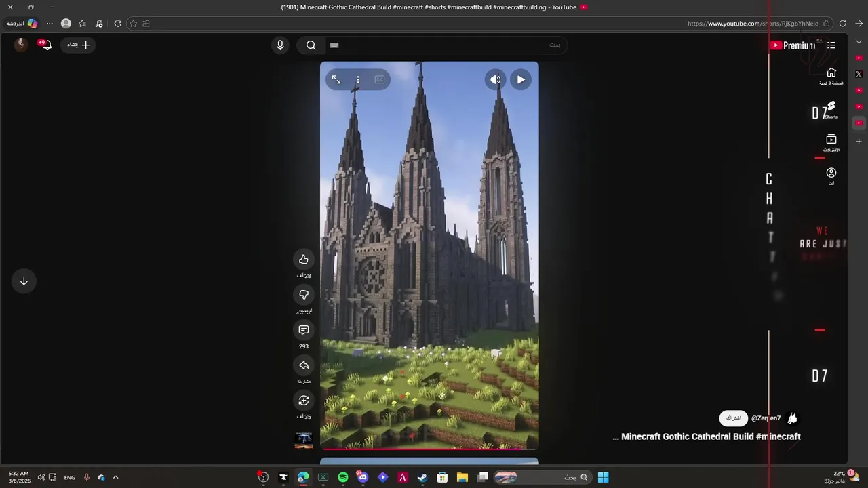This screenshot has width=868, height=488.
Task: Toggle the YouTube guide hamburger menu
Action: pyautogui.click(x=831, y=45)
